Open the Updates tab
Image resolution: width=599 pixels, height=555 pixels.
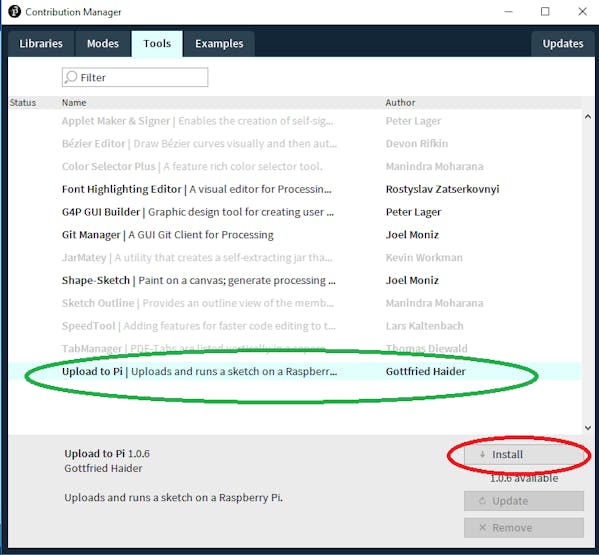(x=563, y=44)
